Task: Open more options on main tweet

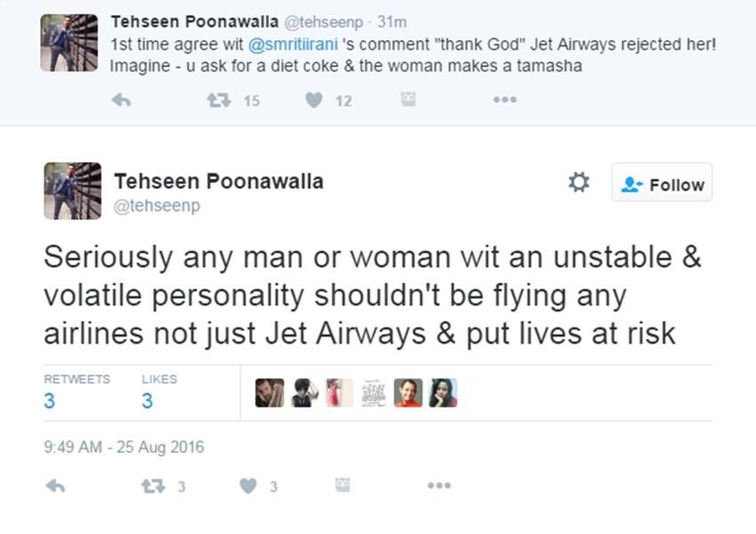Action: (438, 485)
